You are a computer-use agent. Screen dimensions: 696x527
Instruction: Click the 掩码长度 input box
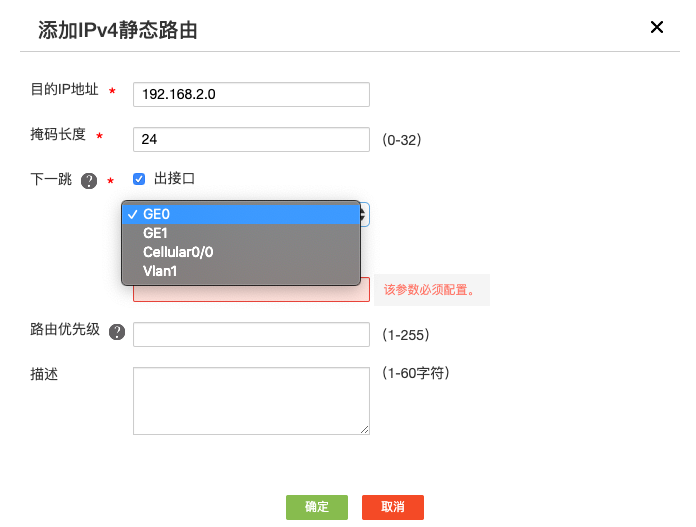(251, 139)
